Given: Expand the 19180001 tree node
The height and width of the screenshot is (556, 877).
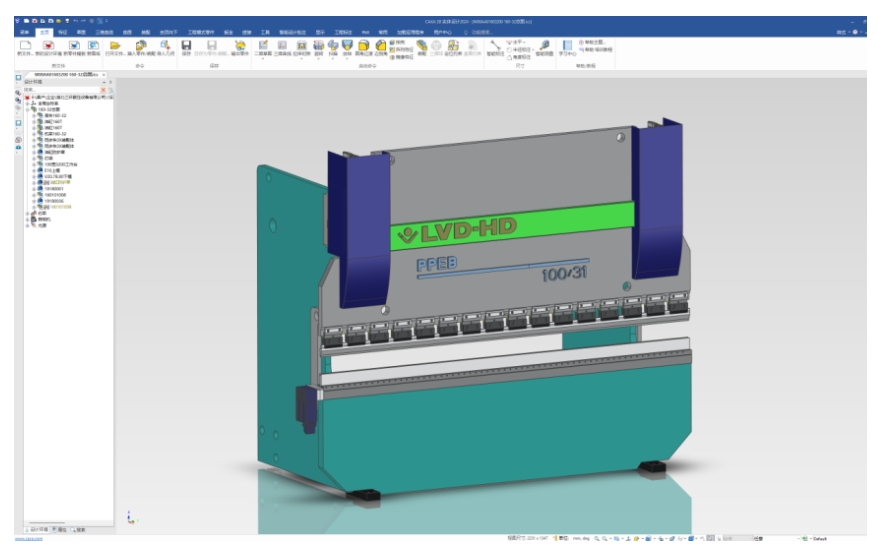Looking at the screenshot, I should click(x=34, y=189).
